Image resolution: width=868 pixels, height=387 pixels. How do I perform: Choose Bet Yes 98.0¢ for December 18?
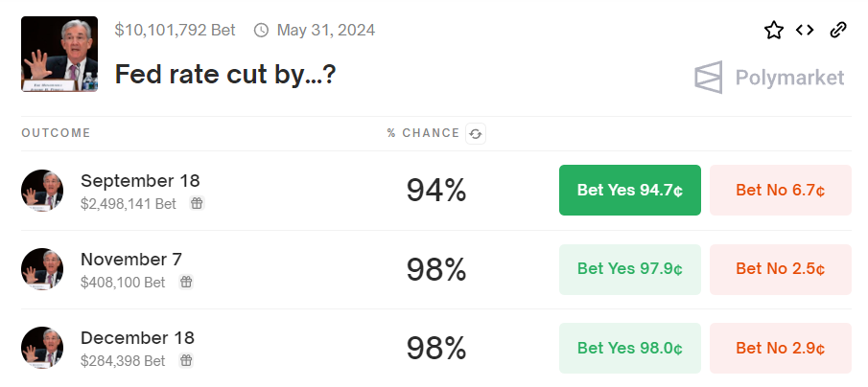(629, 347)
